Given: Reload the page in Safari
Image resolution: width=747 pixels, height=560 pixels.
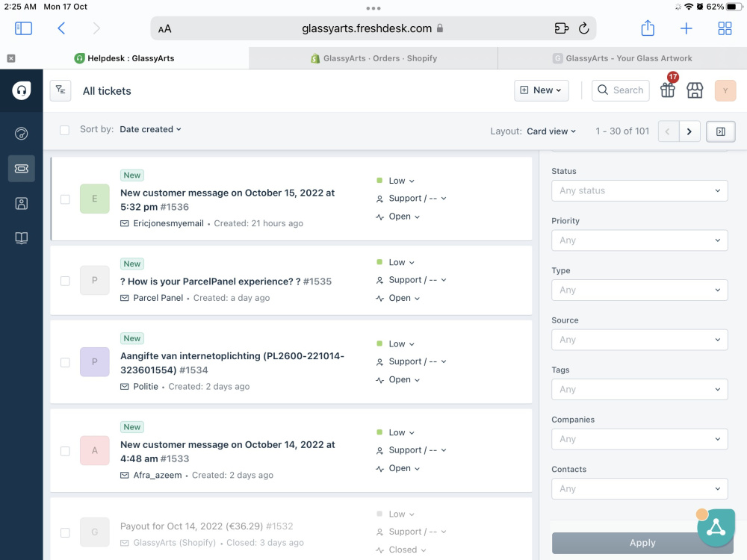Looking at the screenshot, I should click(x=583, y=28).
